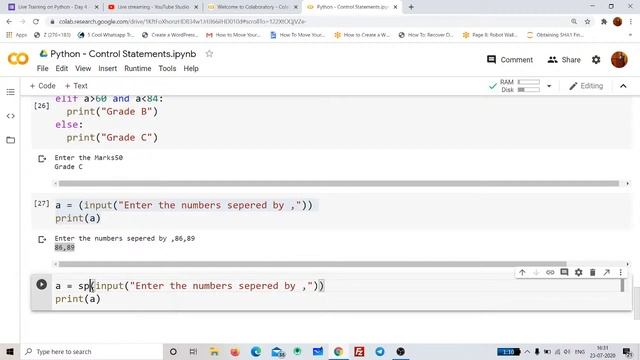Move cell up arrow icon
This screenshot has width=640, height=360.
coord(522,272)
